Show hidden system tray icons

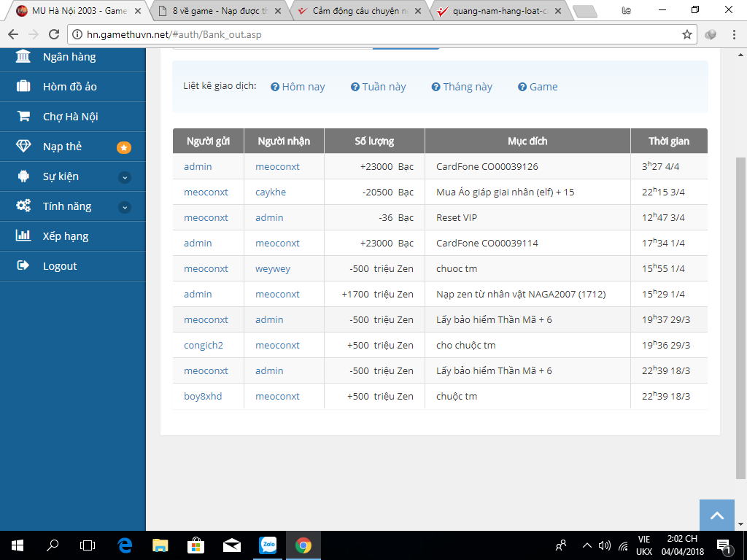tap(587, 545)
